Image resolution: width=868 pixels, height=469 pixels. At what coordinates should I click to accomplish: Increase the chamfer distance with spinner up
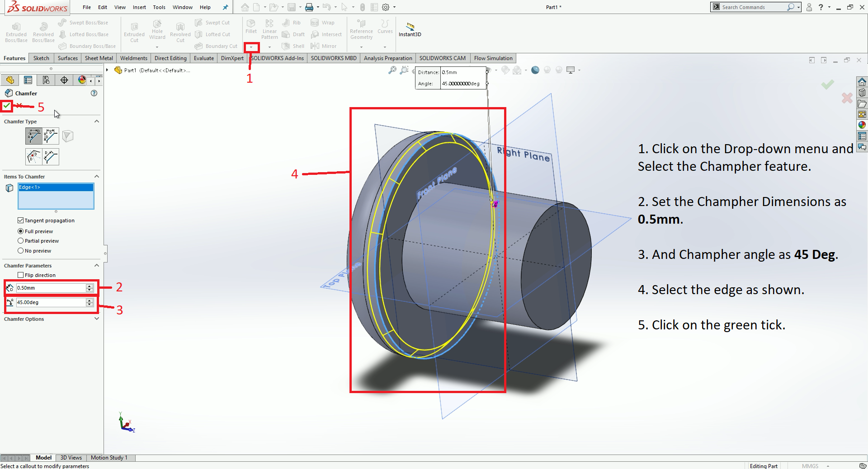(x=90, y=286)
